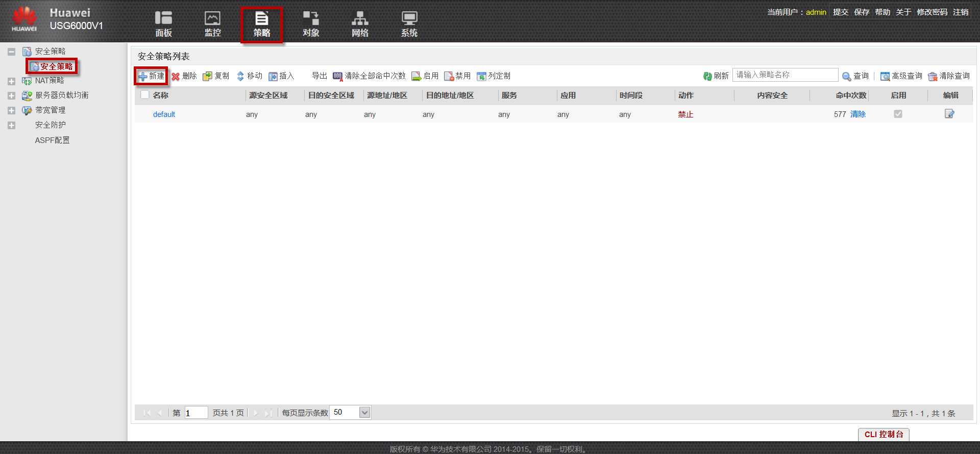This screenshot has width=980, height=454.
Task: Toggle the default policy 启用 checkbox
Action: click(x=898, y=114)
